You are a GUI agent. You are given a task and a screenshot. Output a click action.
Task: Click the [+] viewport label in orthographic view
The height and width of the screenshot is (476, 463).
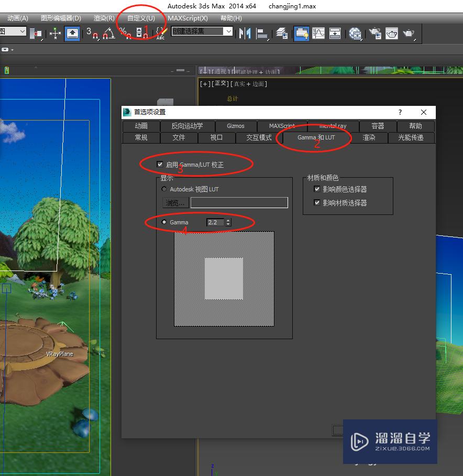point(205,84)
